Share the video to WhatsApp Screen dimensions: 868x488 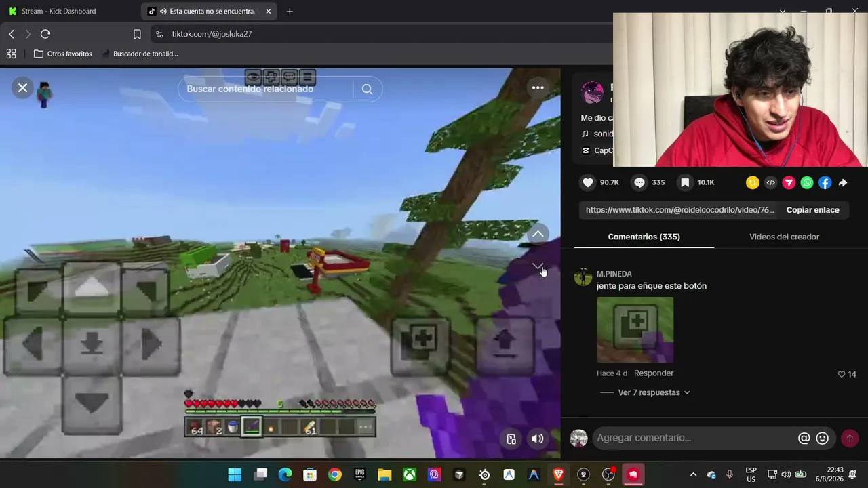(807, 182)
